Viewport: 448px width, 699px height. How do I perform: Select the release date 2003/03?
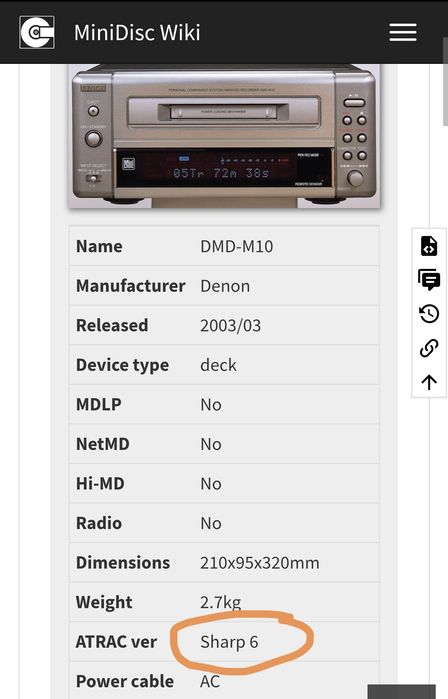[x=230, y=325]
